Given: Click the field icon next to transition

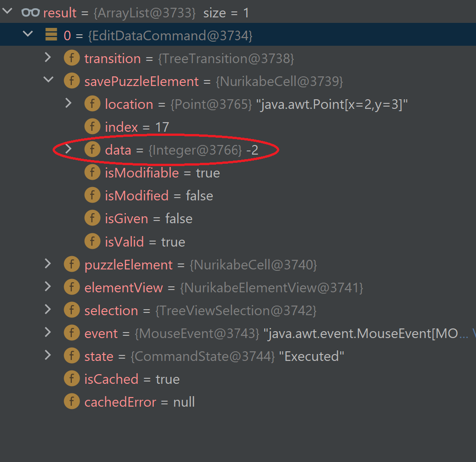Looking at the screenshot, I should click(x=72, y=58).
